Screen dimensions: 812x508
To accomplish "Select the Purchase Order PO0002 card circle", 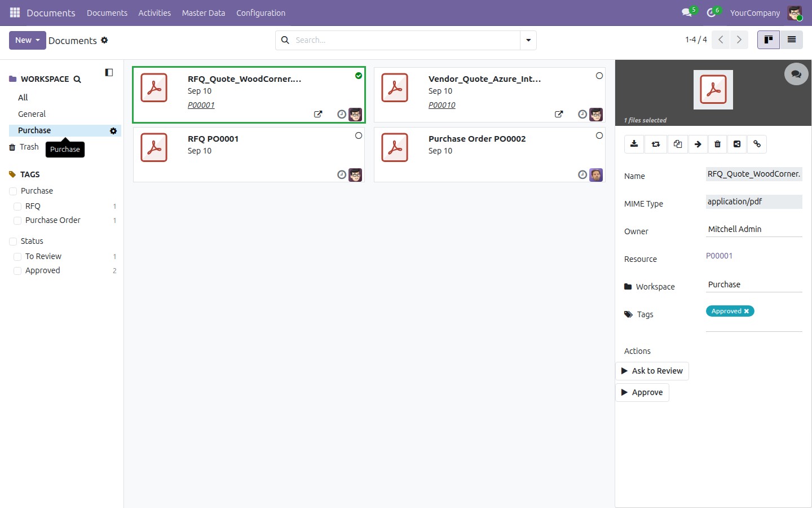I will tap(599, 135).
